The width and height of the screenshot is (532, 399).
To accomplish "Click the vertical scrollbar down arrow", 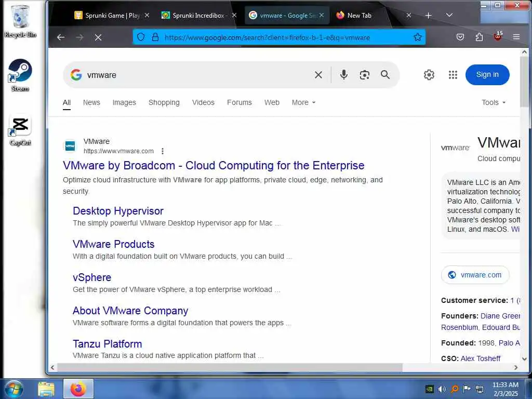I will click(x=524, y=359).
